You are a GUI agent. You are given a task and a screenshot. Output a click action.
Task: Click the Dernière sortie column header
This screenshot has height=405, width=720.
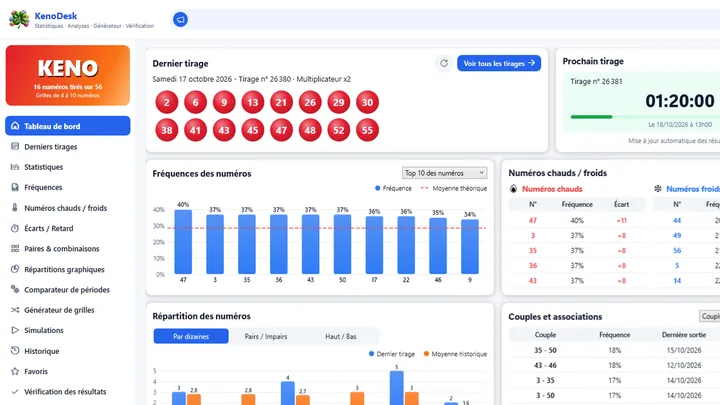[684, 335]
